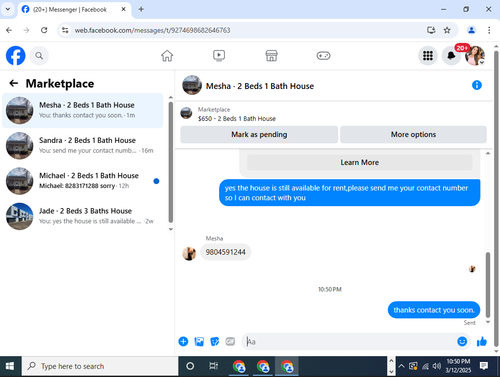Click the 'thanks contact you soon.' message bubble
Screen dimensions: 500x377
pyautogui.click(x=434, y=310)
